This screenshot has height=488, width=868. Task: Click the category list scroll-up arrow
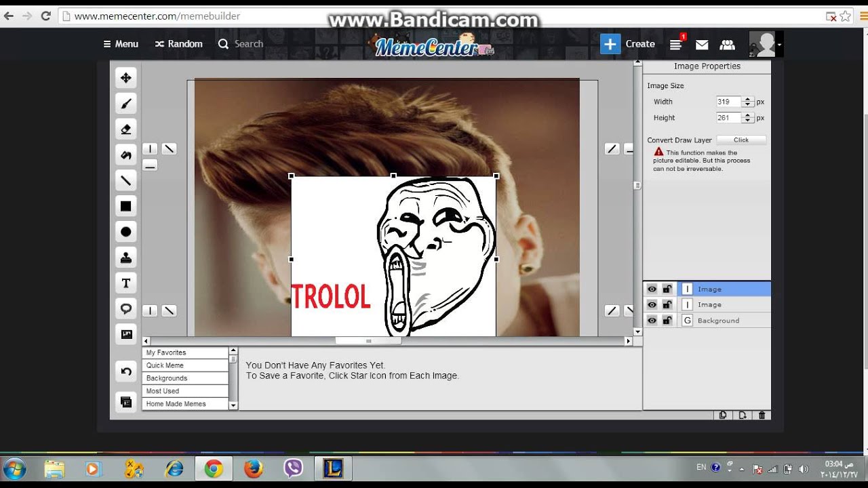point(233,350)
